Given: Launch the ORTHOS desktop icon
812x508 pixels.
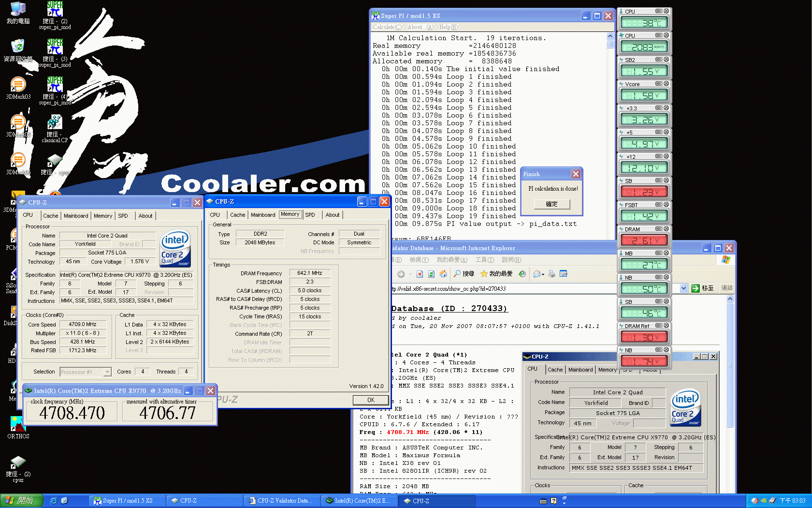Looking at the screenshot, I should [x=18, y=428].
